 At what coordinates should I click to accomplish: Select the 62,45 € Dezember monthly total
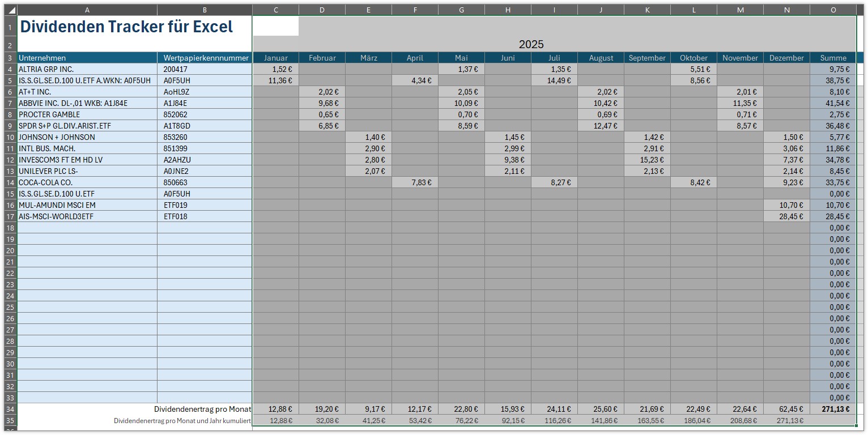(x=786, y=409)
